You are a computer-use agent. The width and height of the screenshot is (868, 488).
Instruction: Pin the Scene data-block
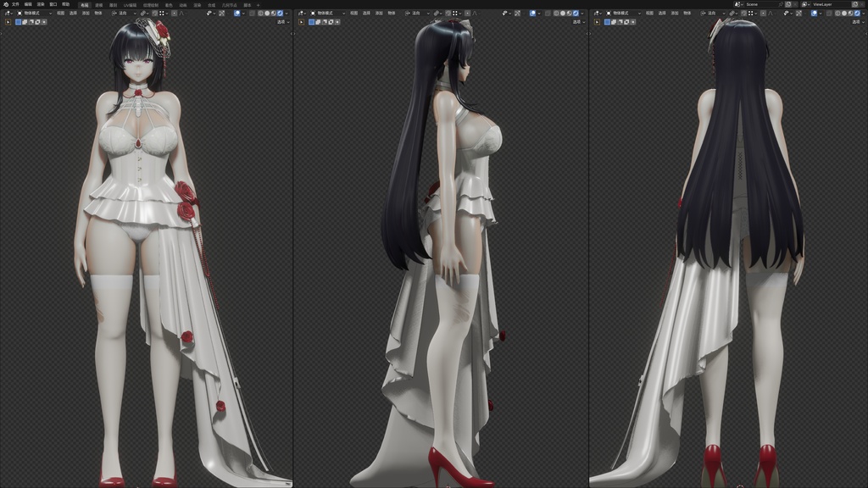[781, 4]
